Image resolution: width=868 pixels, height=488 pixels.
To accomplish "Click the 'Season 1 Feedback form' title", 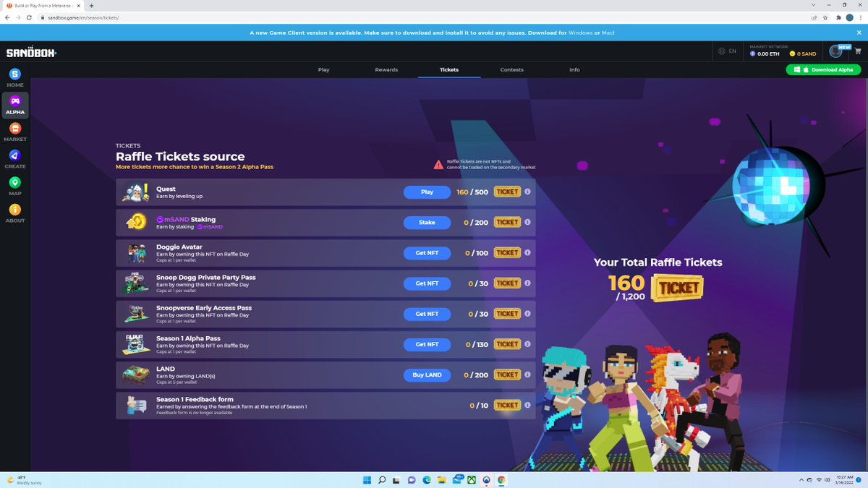I will pyautogui.click(x=195, y=399).
